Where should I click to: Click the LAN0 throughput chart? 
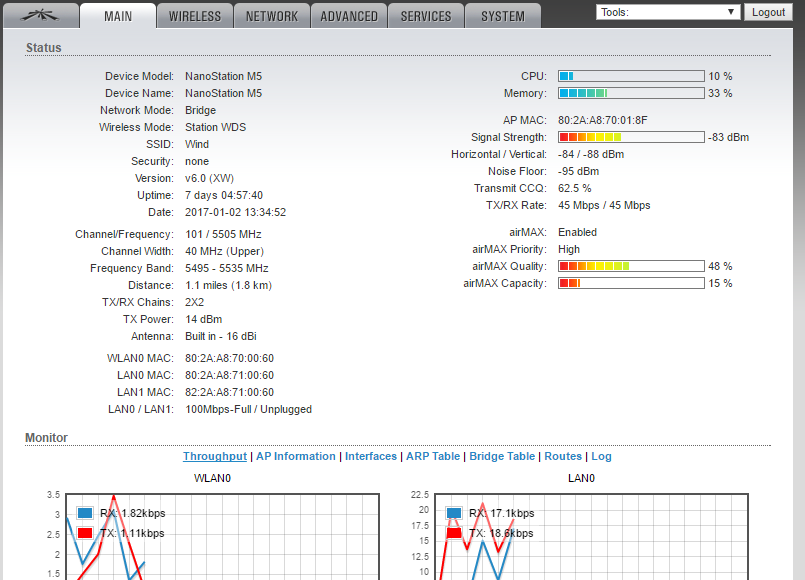591,537
